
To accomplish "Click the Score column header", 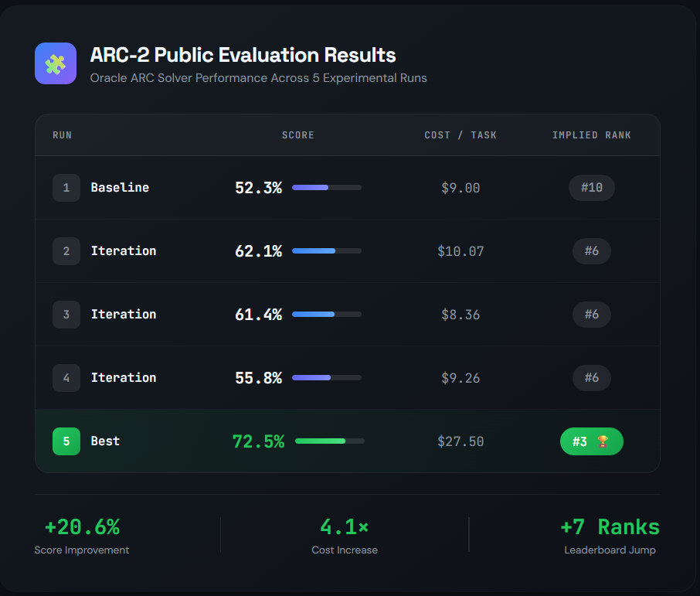I will (x=297, y=135).
